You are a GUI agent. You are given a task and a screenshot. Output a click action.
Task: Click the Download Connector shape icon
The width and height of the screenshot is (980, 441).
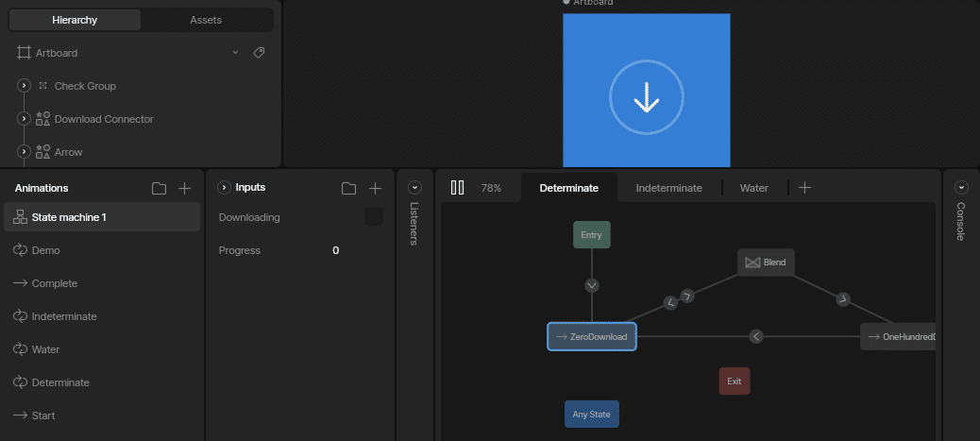43,119
